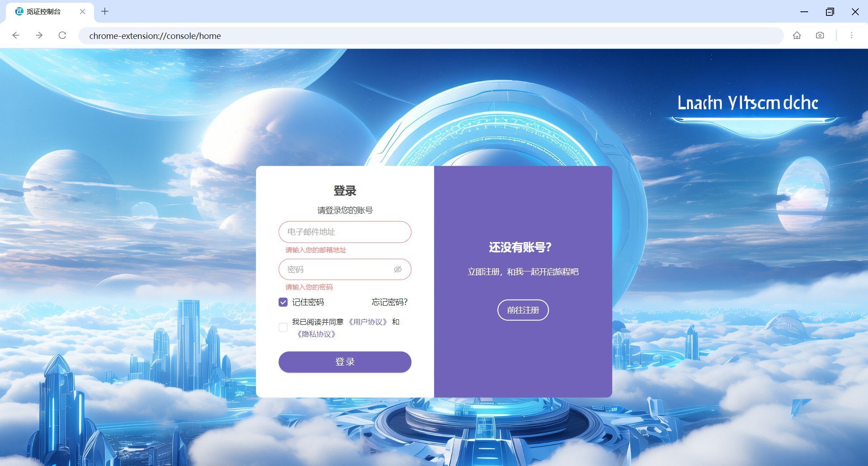Click the 登录 submit button

(344, 362)
